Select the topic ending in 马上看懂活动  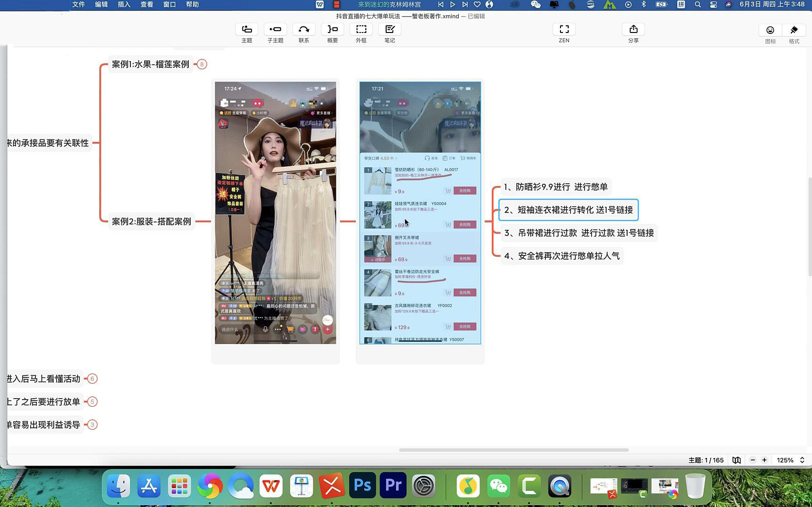44,379
